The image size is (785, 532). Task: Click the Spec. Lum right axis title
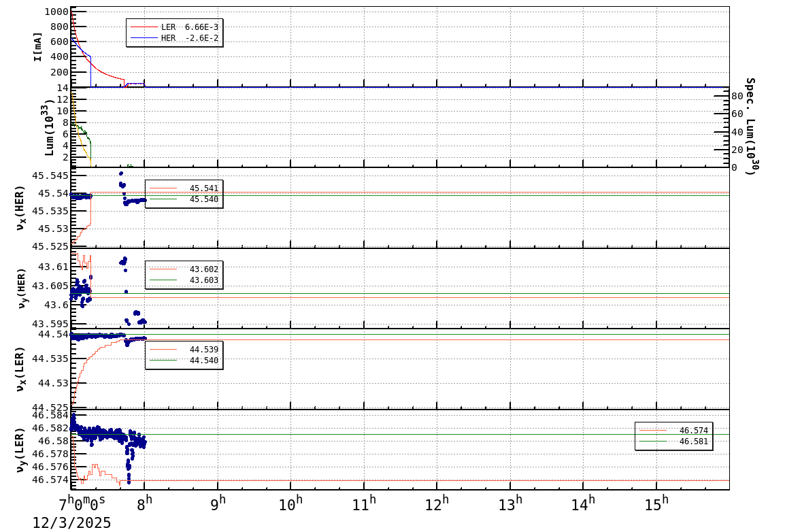(750, 126)
